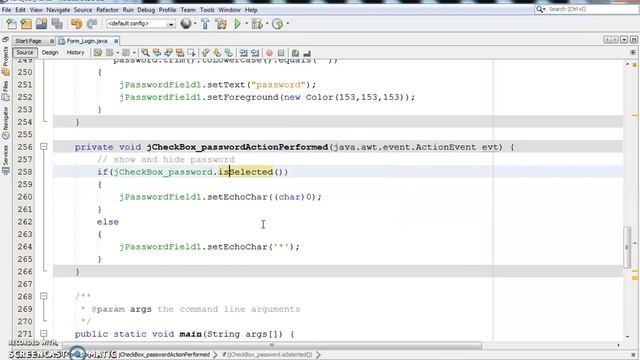This screenshot has width=640, height=360.
Task: Open the Navigate menu
Action: pos(58,10)
